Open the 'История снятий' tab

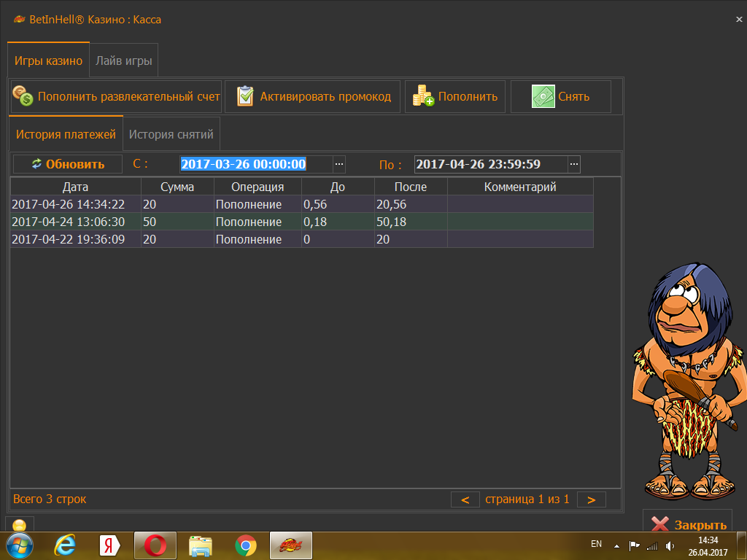pyautogui.click(x=171, y=134)
